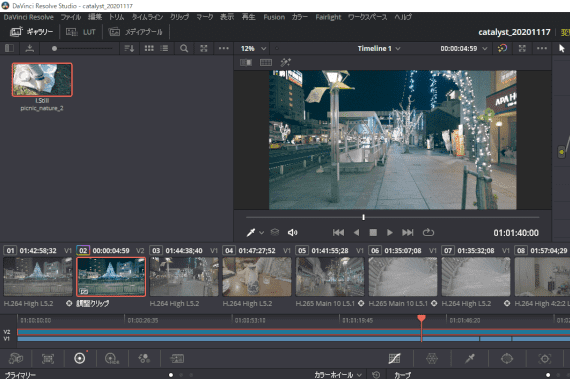The width and height of the screenshot is (570, 379).
Task: Open the Color Wheels palette icon
Action: click(x=80, y=359)
